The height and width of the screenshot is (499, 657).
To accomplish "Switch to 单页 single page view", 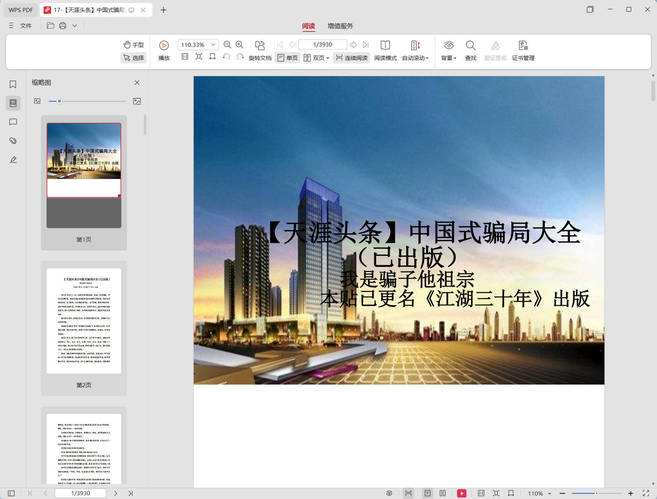I will point(287,58).
